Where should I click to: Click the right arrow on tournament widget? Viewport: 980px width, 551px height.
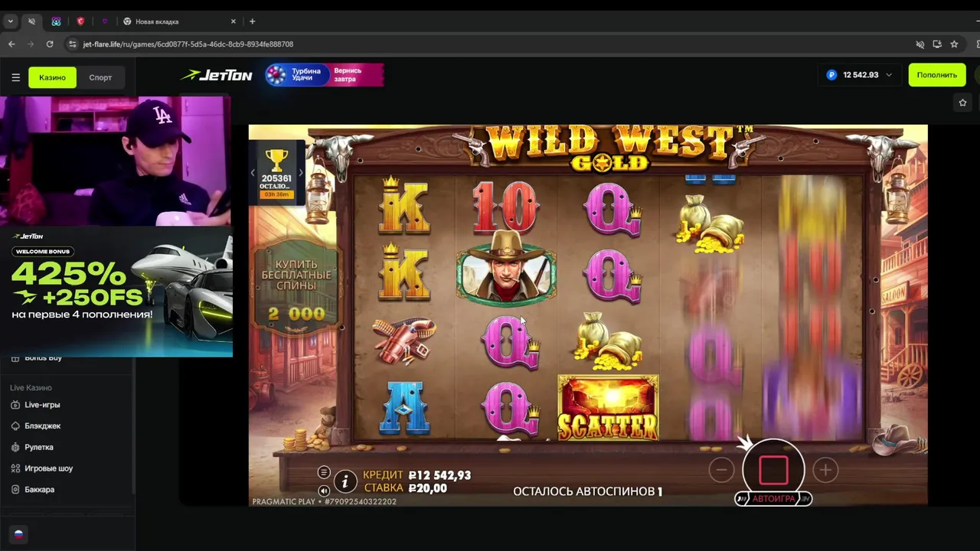point(300,173)
